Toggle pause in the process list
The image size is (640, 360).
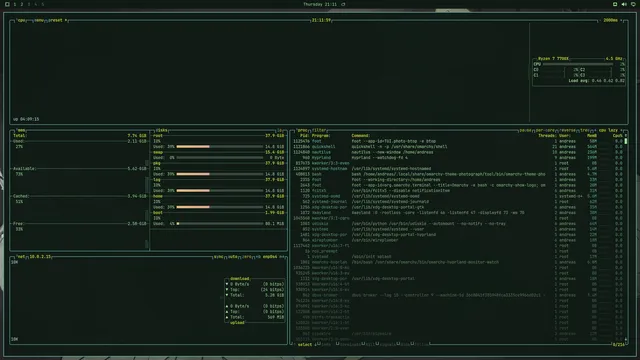pos(525,130)
